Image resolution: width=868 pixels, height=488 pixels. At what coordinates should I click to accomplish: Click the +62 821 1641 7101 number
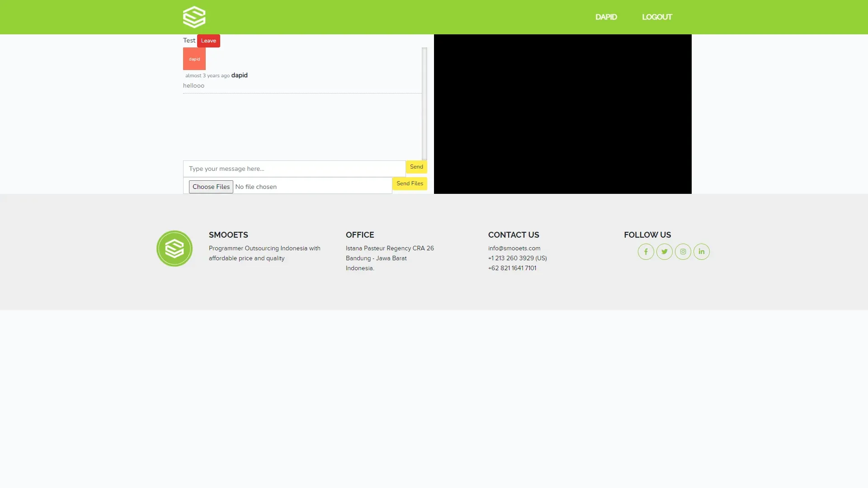coord(512,268)
